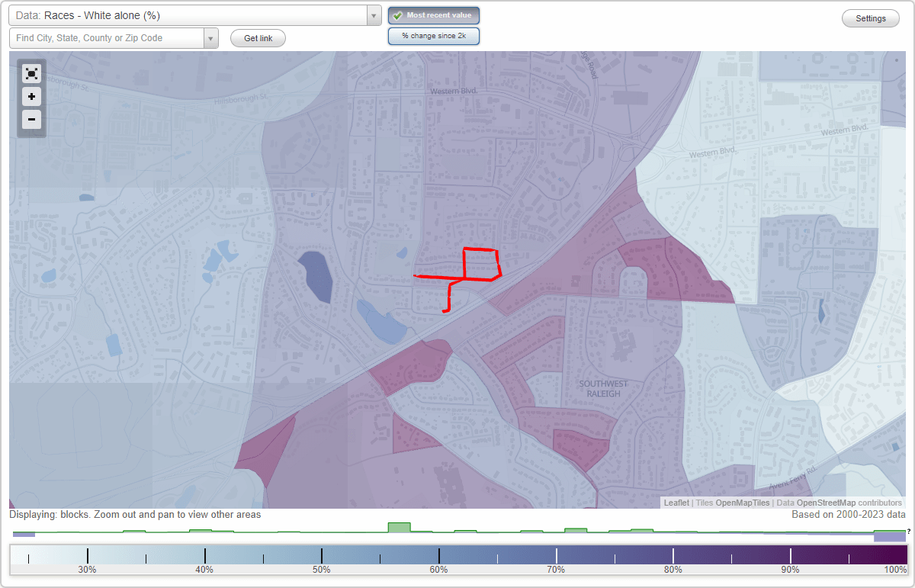Image resolution: width=915 pixels, height=588 pixels.
Task: Click the question mark beside histogram
Action: 909,531
